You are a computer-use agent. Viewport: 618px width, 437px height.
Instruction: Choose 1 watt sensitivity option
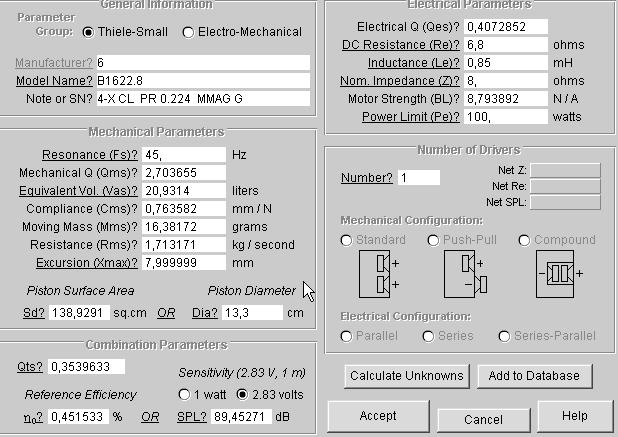(x=184, y=394)
